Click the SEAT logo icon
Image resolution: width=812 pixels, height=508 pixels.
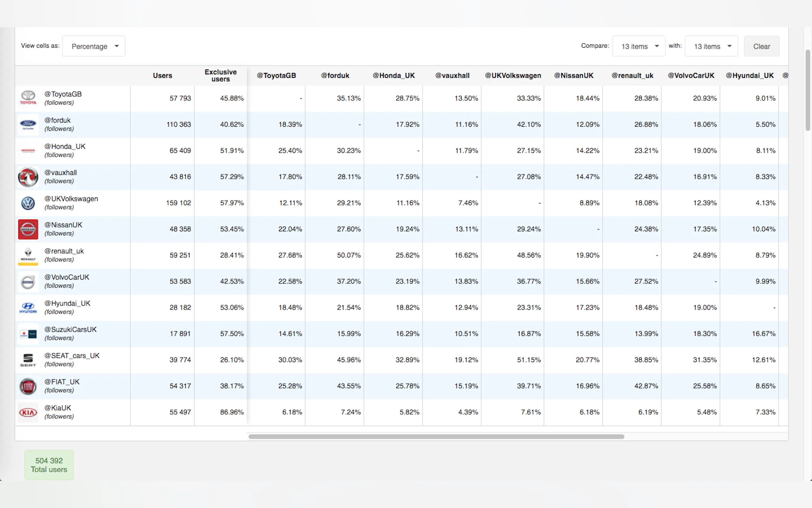click(x=28, y=360)
